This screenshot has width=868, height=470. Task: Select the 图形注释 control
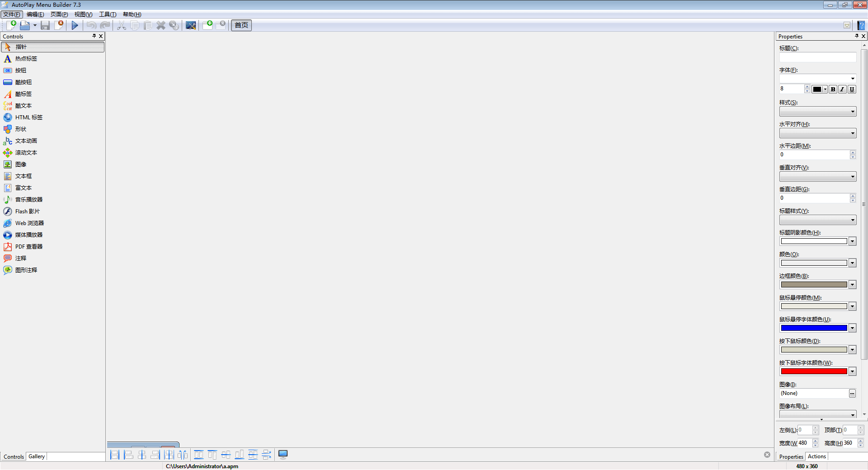[53, 270]
